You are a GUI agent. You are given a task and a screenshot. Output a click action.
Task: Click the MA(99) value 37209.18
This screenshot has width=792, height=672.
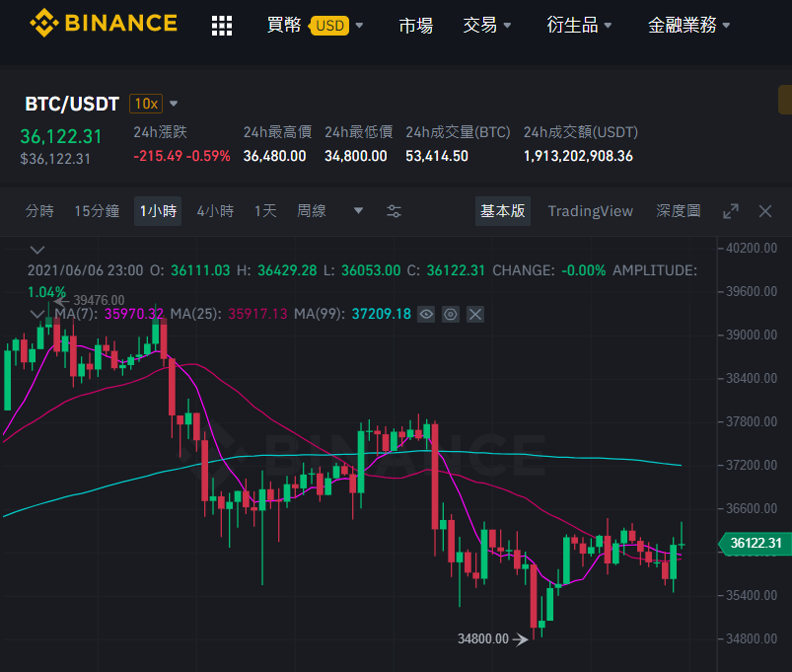coord(382,314)
